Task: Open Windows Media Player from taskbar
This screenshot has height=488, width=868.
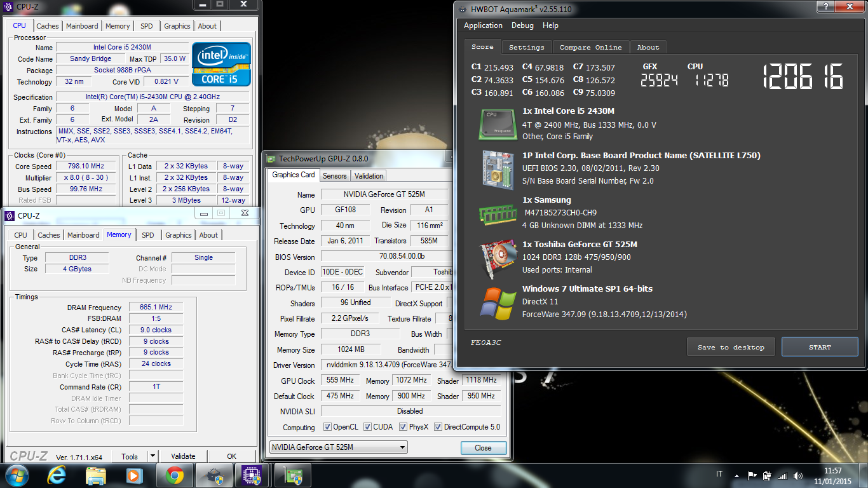Action: (134, 475)
